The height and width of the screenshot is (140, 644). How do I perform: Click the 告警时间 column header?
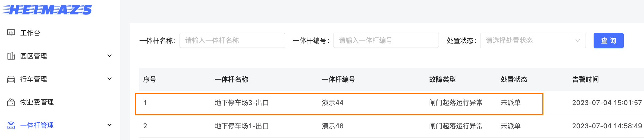click(x=585, y=79)
